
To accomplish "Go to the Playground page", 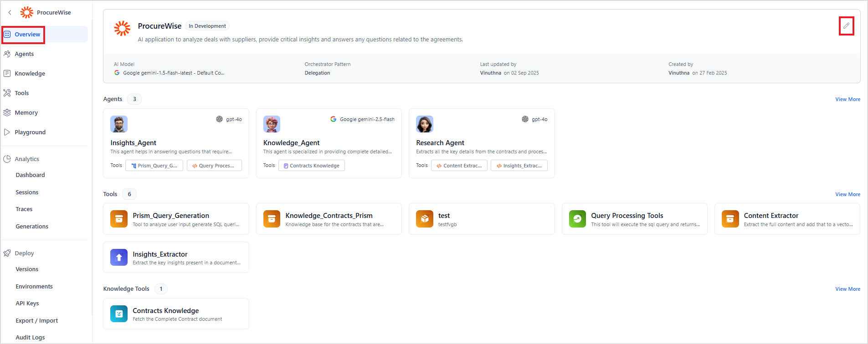I will [x=30, y=132].
